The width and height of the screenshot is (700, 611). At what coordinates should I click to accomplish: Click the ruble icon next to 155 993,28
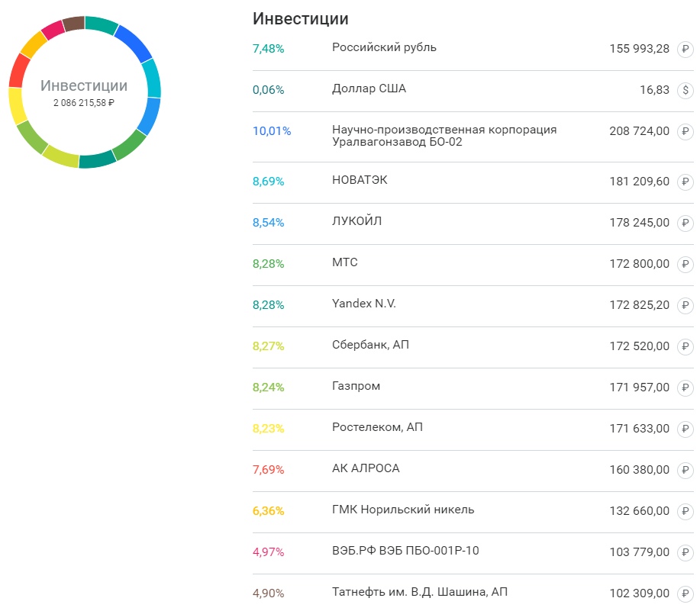click(x=685, y=49)
